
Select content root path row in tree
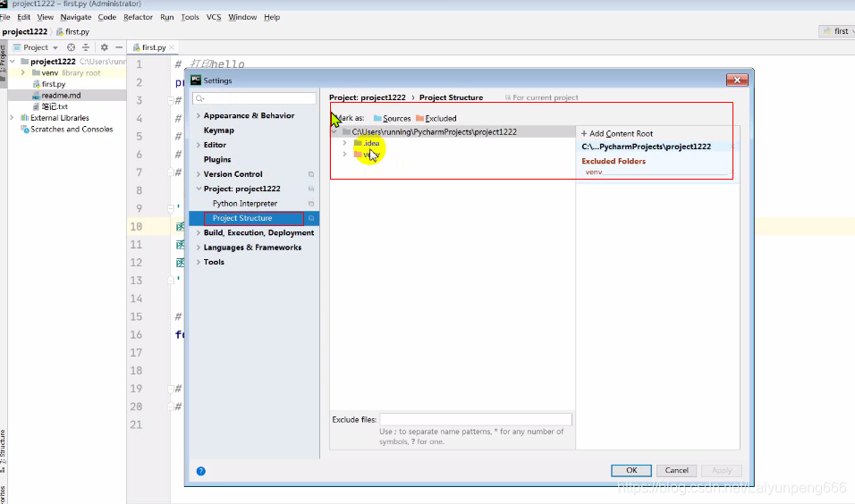453,132
